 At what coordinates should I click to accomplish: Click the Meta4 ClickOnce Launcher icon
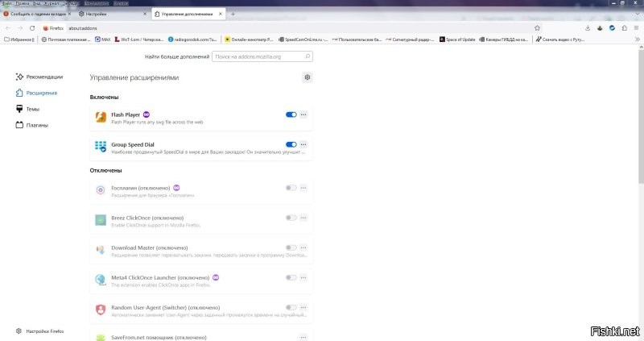(x=101, y=280)
